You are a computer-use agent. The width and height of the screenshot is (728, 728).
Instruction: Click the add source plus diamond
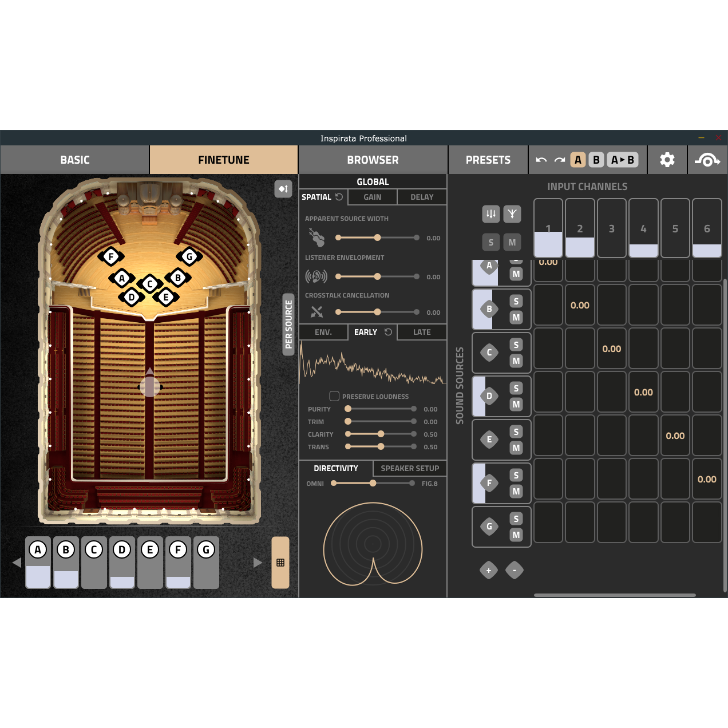pyautogui.click(x=488, y=571)
